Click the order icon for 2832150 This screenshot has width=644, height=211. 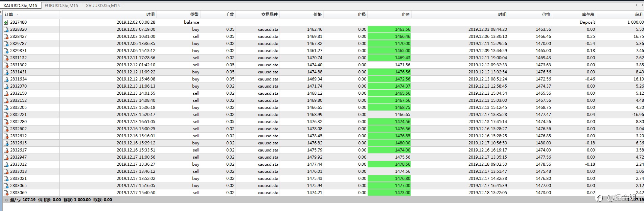pyautogui.click(x=6, y=93)
